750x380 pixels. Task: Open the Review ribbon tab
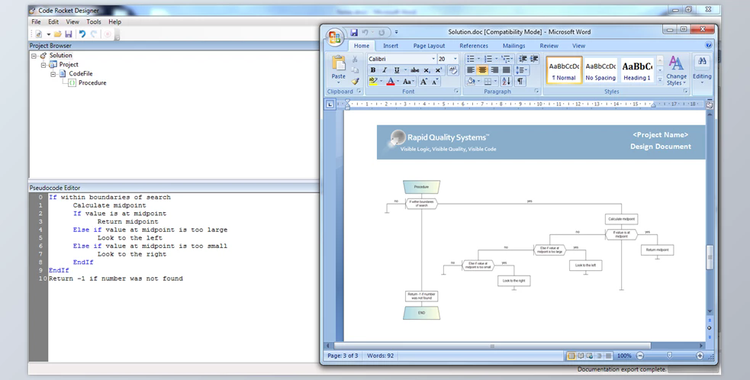coord(549,46)
